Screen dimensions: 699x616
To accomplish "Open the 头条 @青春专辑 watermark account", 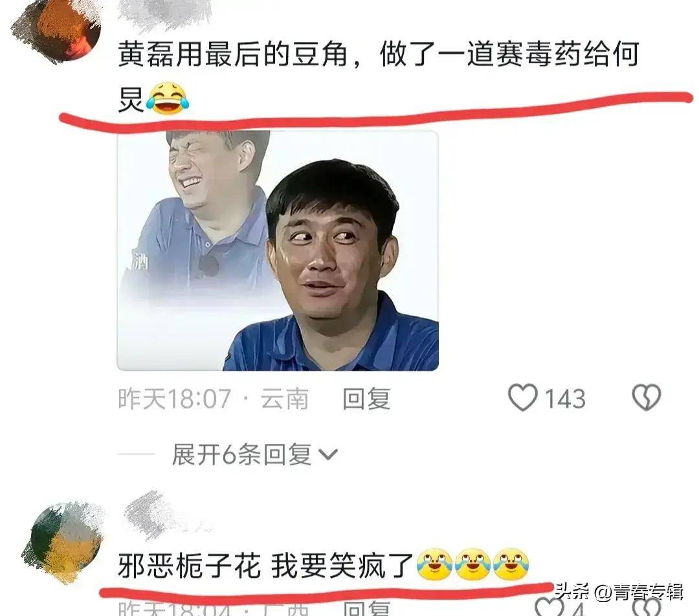I will (619, 592).
